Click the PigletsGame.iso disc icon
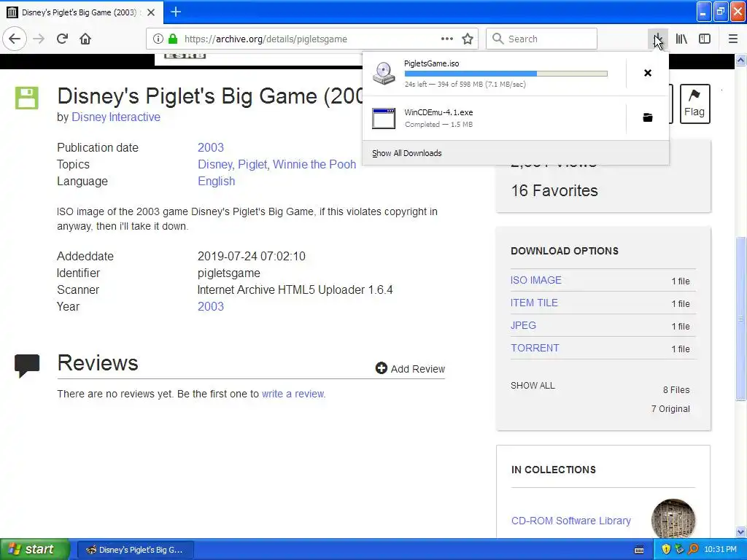This screenshot has height=560, width=747. click(x=384, y=74)
